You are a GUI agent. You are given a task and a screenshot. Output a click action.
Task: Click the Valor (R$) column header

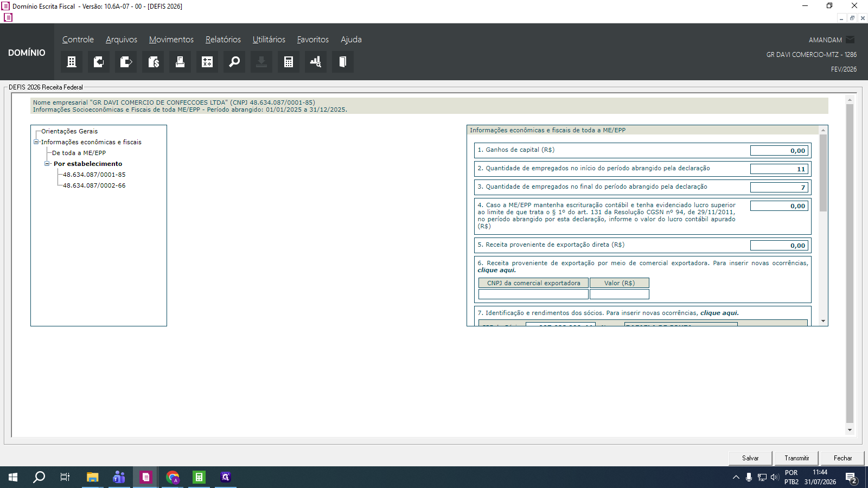pos(620,283)
